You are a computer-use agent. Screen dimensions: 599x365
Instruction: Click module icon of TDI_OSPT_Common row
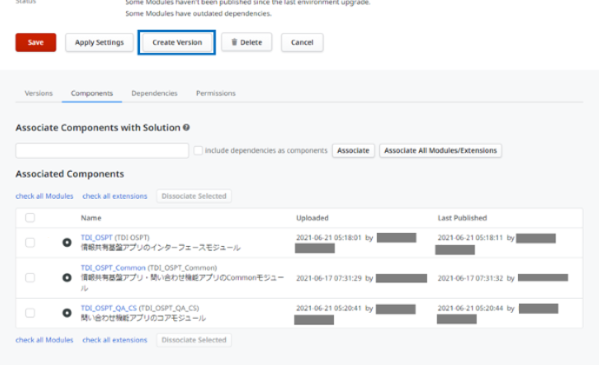pyautogui.click(x=67, y=278)
